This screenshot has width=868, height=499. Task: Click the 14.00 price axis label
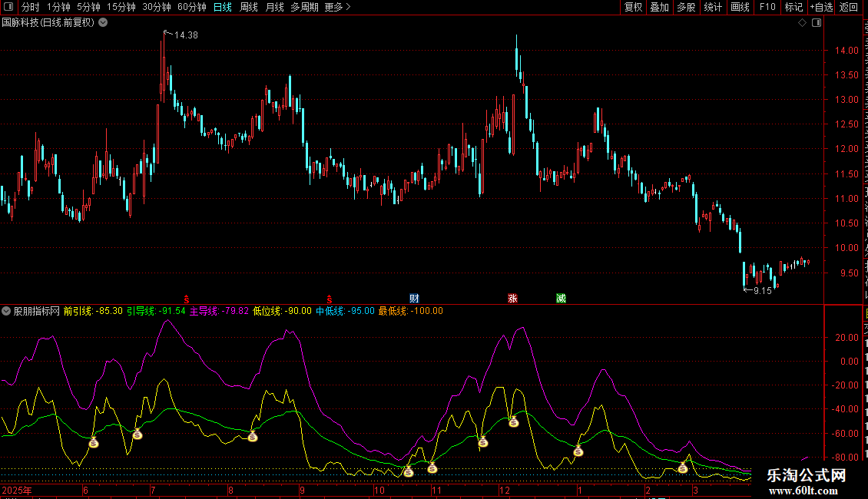click(x=846, y=51)
